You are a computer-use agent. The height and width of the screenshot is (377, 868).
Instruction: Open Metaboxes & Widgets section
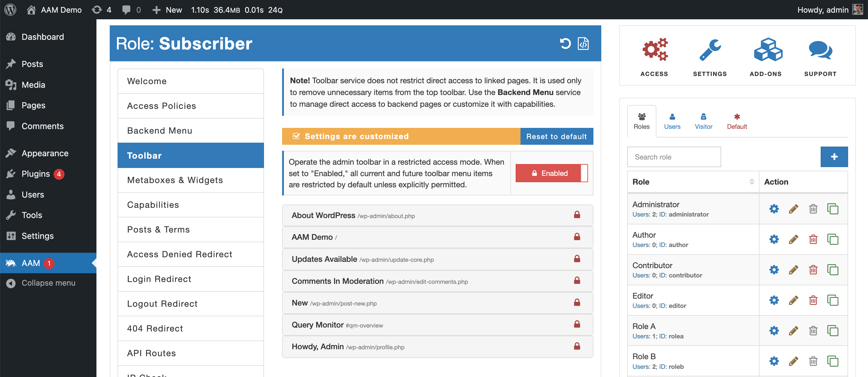[x=190, y=180]
